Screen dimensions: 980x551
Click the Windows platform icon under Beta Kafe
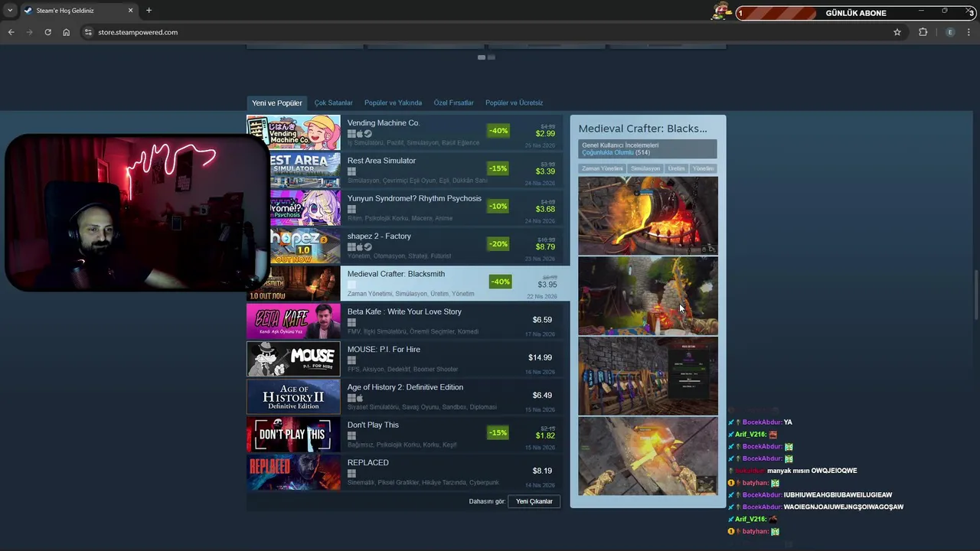tap(351, 323)
